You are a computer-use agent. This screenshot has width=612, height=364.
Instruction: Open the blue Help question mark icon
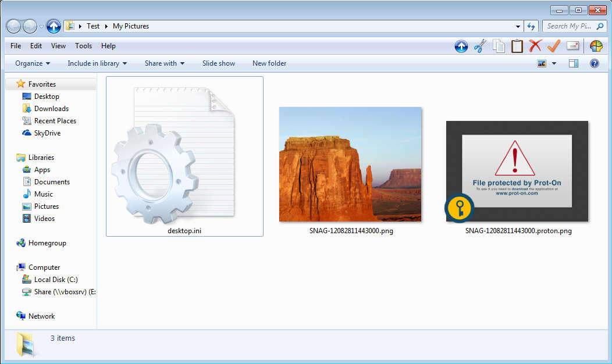pos(594,63)
